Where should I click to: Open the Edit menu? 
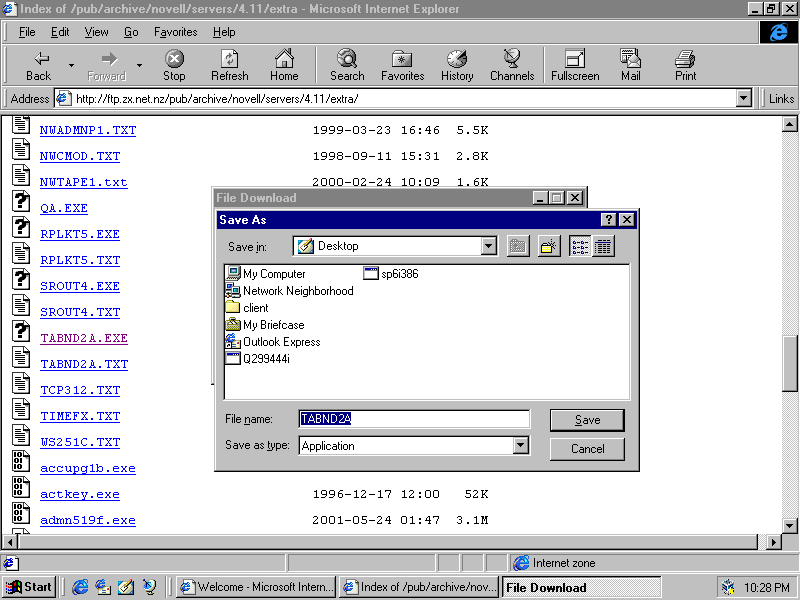click(60, 32)
